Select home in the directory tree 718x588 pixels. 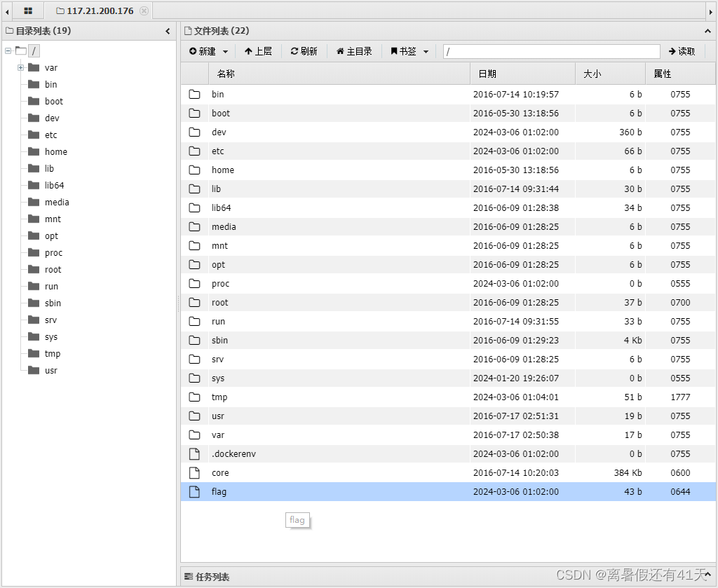(56, 151)
